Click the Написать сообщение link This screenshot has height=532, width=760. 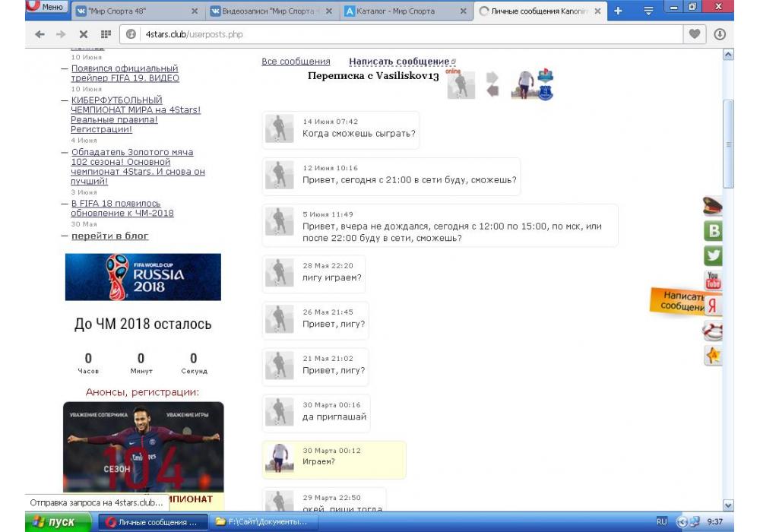[399, 62]
